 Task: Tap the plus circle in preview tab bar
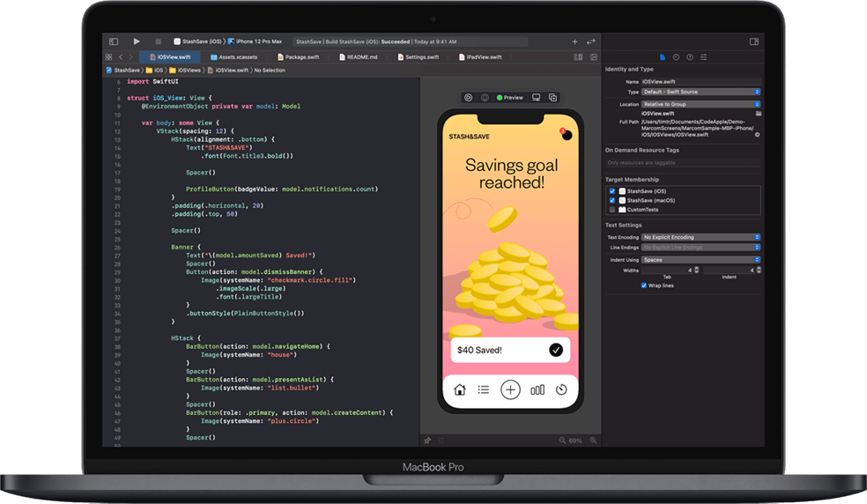(510, 390)
